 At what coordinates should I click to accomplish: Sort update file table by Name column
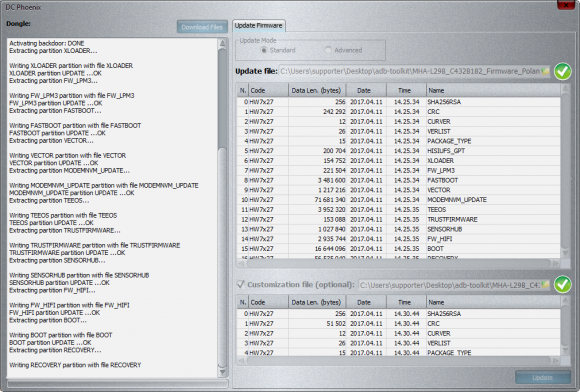(x=493, y=90)
